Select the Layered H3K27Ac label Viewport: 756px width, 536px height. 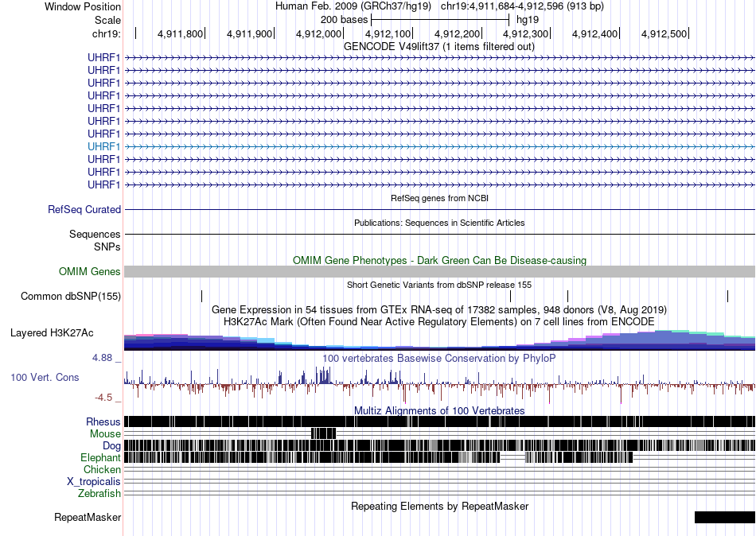point(52,333)
